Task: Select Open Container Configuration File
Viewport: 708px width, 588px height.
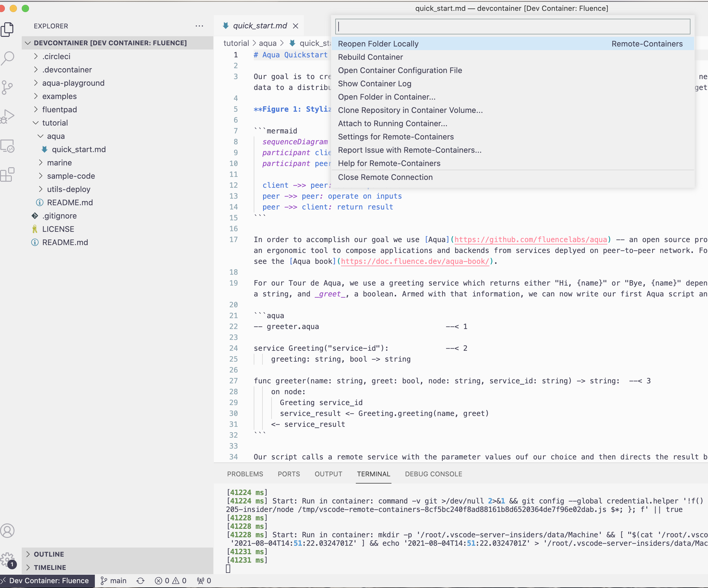Action: click(513, 70)
